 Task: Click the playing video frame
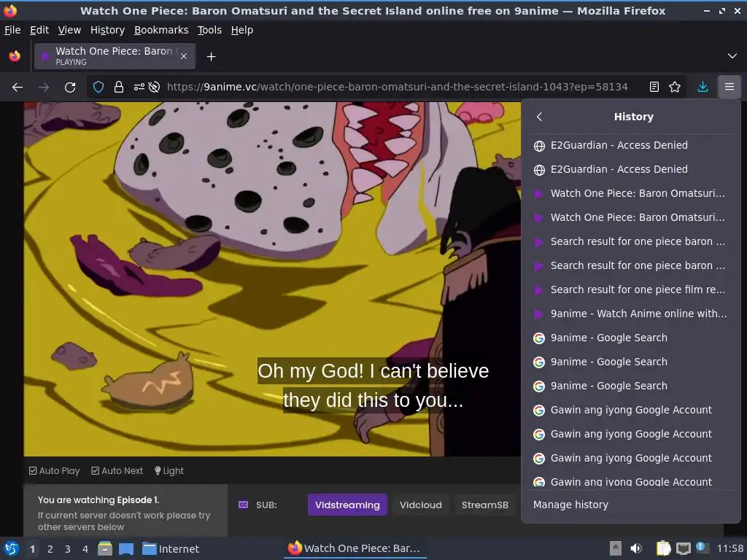[272, 279]
